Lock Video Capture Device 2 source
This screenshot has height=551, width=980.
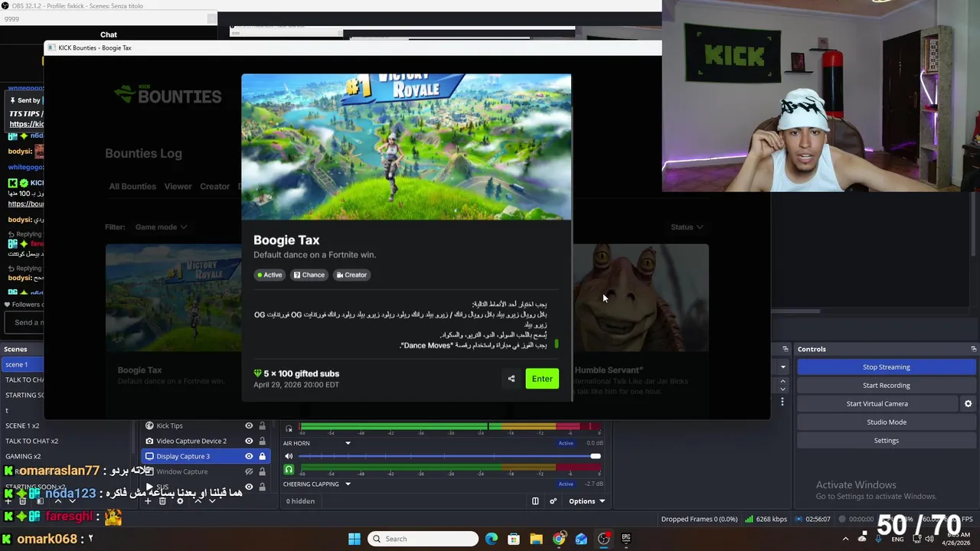(x=262, y=441)
